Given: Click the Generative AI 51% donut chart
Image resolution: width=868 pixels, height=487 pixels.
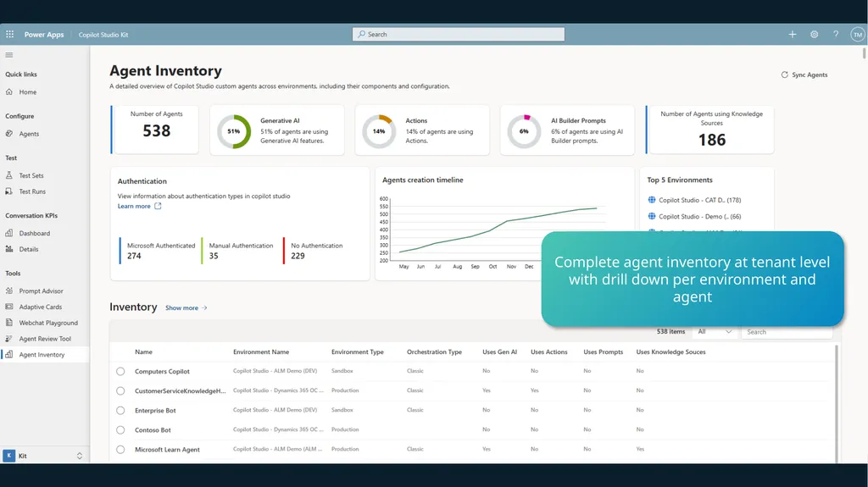Looking at the screenshot, I should coord(234,131).
